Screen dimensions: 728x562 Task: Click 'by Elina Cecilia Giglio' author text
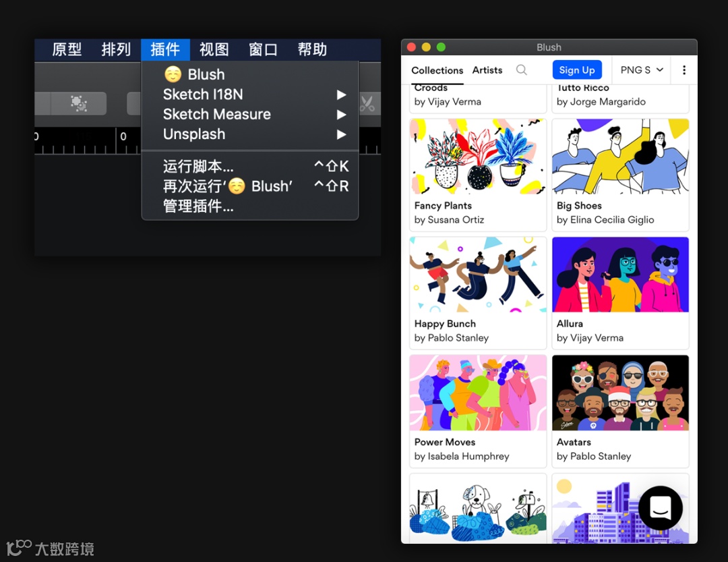[x=605, y=220]
